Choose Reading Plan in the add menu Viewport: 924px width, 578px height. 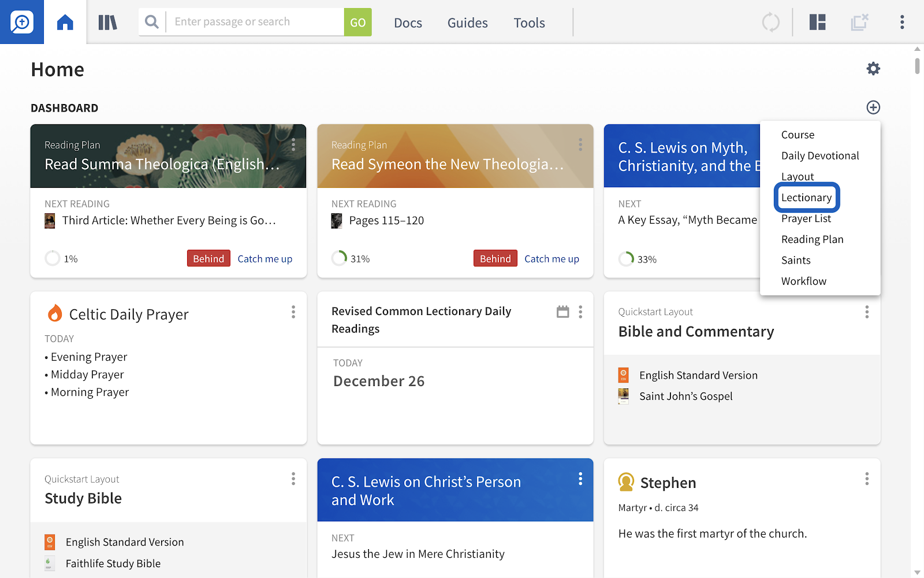(813, 239)
